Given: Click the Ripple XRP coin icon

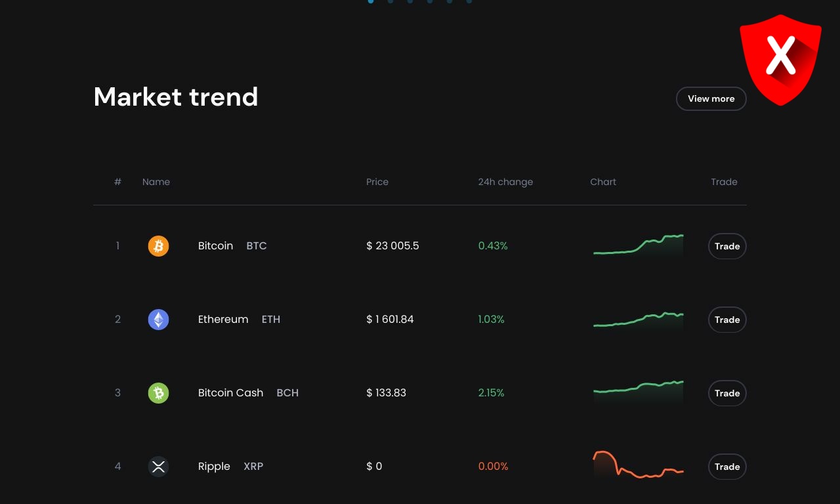Looking at the screenshot, I should tap(158, 467).
